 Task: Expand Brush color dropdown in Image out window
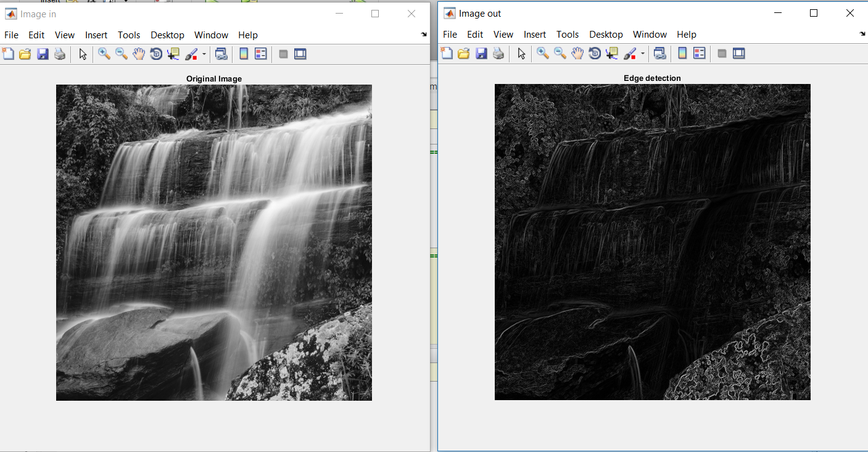tap(643, 54)
